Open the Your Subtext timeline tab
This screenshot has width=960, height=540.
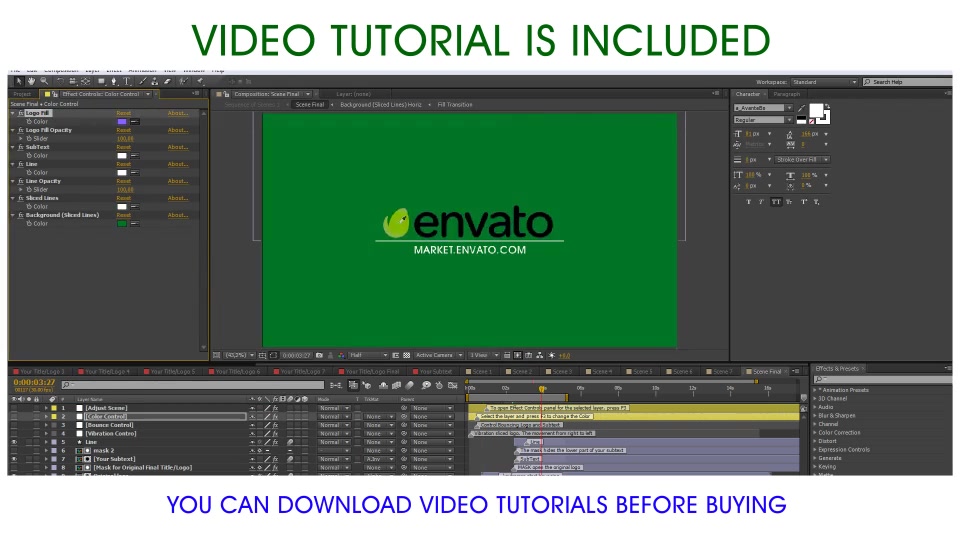(x=435, y=372)
